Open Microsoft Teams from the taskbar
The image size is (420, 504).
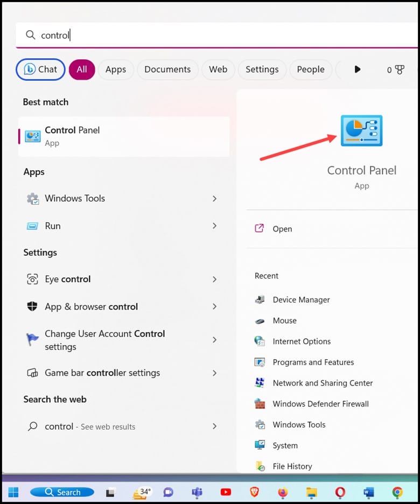197,492
